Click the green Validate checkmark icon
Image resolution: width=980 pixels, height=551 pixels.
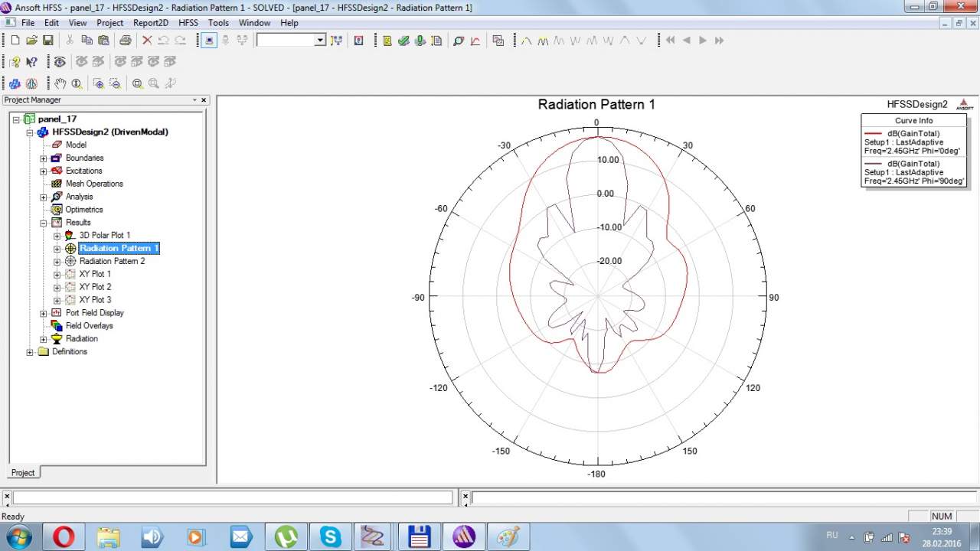403,41
